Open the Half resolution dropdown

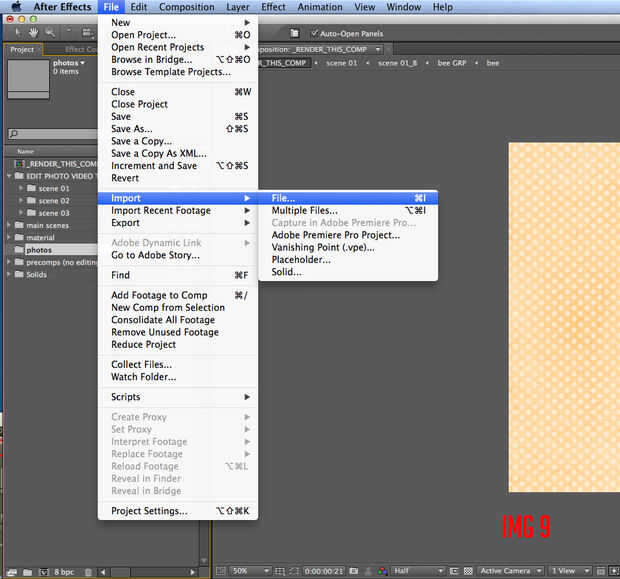click(418, 571)
